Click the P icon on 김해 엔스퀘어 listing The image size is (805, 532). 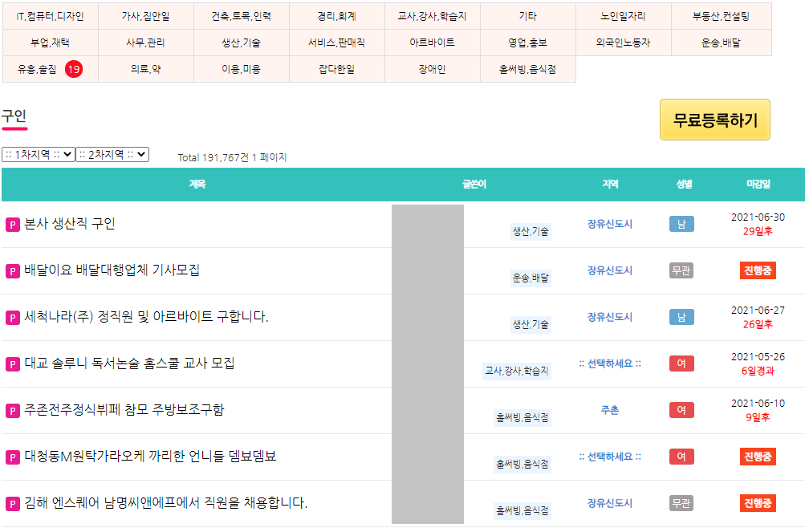pyautogui.click(x=11, y=503)
